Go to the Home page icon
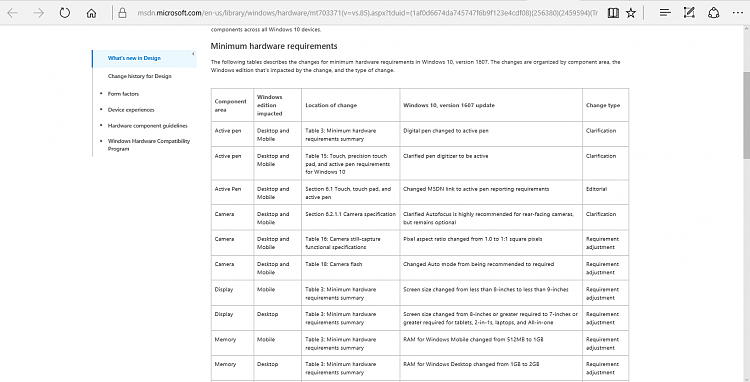Viewport: 750px width, 382px height. click(91, 13)
